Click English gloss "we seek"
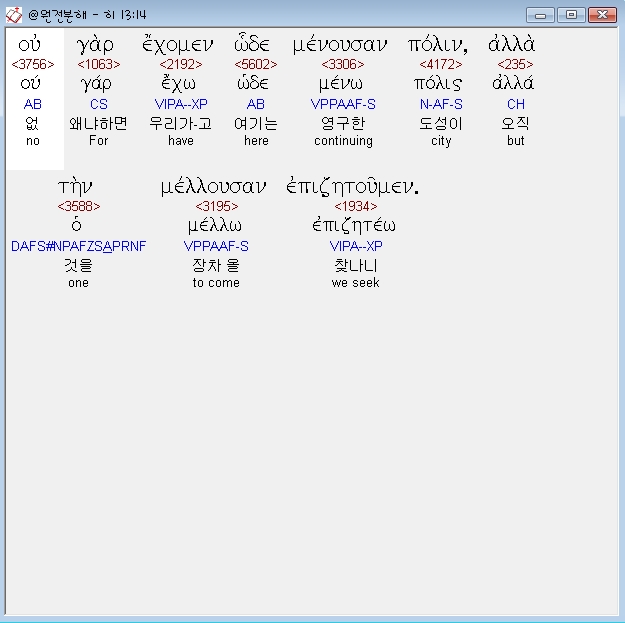The height and width of the screenshot is (623, 625). point(355,283)
